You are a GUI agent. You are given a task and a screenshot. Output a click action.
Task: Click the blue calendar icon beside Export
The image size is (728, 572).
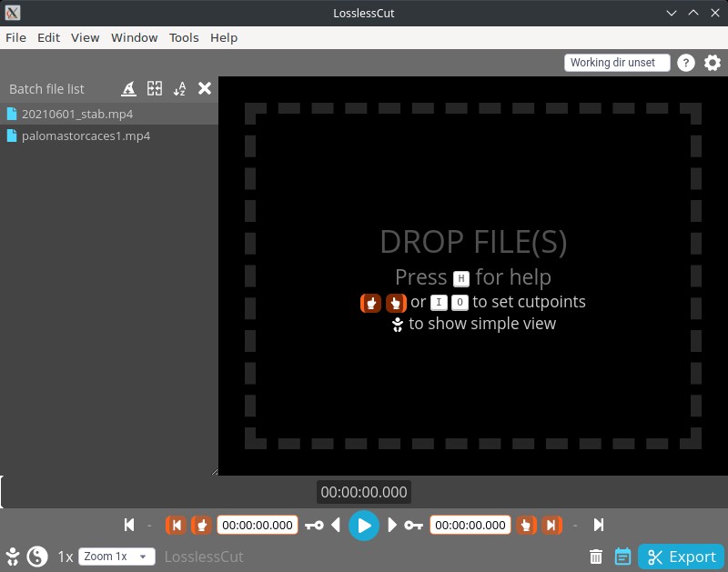622,557
